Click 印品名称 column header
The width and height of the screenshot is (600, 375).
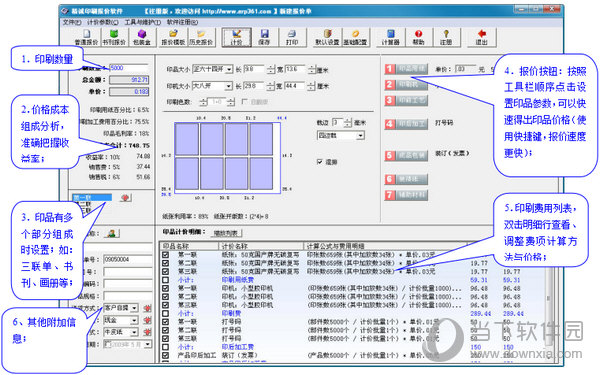(x=189, y=246)
